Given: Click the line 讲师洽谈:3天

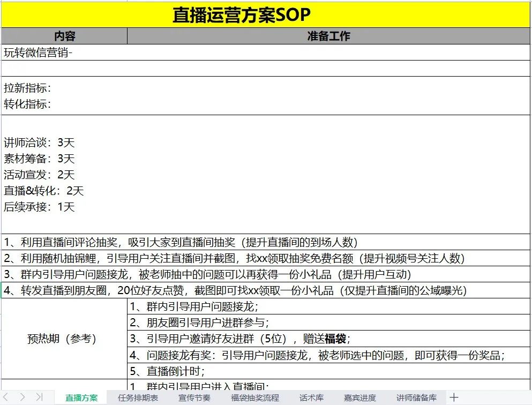Looking at the screenshot, I should click(39, 142).
